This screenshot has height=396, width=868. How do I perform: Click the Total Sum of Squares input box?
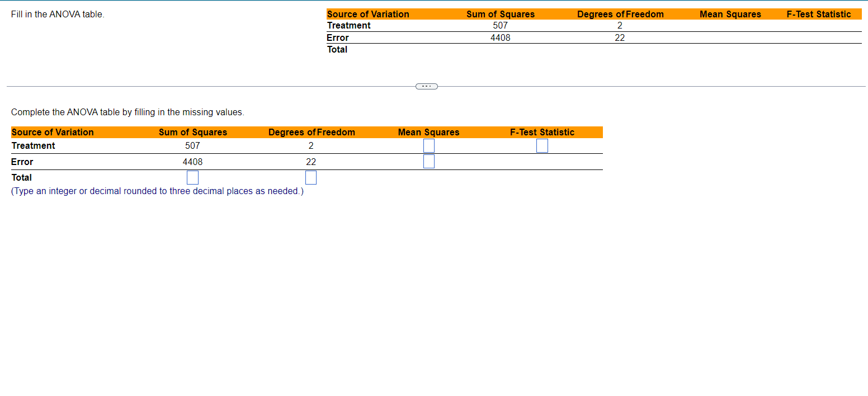tap(192, 177)
